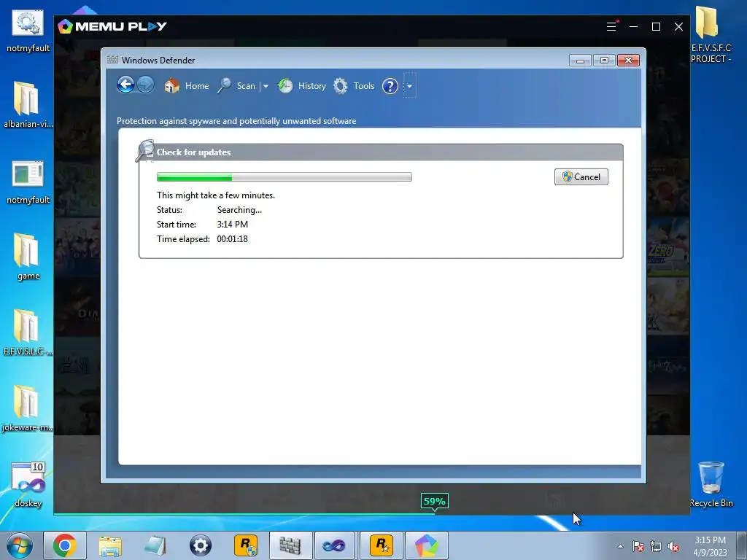Viewport: 747px width, 560px height.
Task: Select the doskey desktop icon
Action: coord(28,484)
